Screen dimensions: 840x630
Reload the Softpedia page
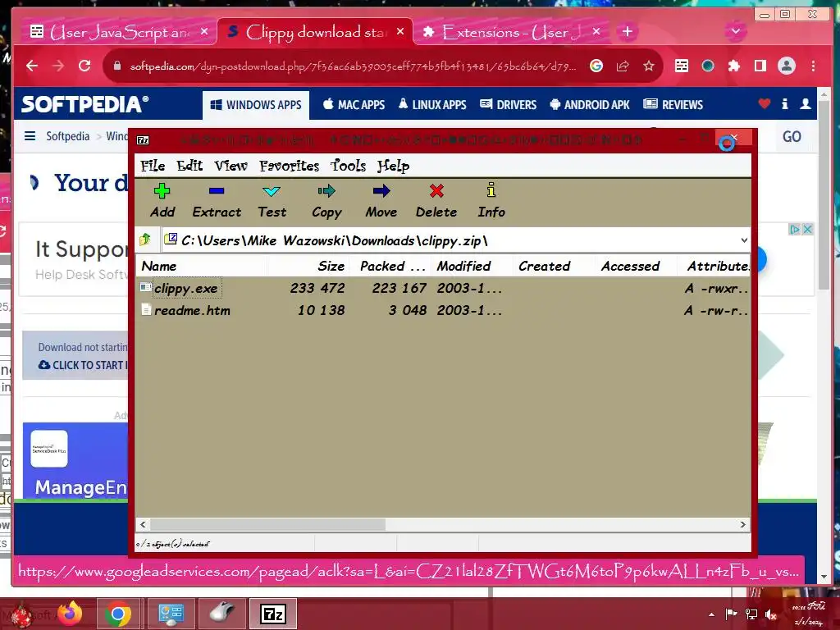[84, 66]
